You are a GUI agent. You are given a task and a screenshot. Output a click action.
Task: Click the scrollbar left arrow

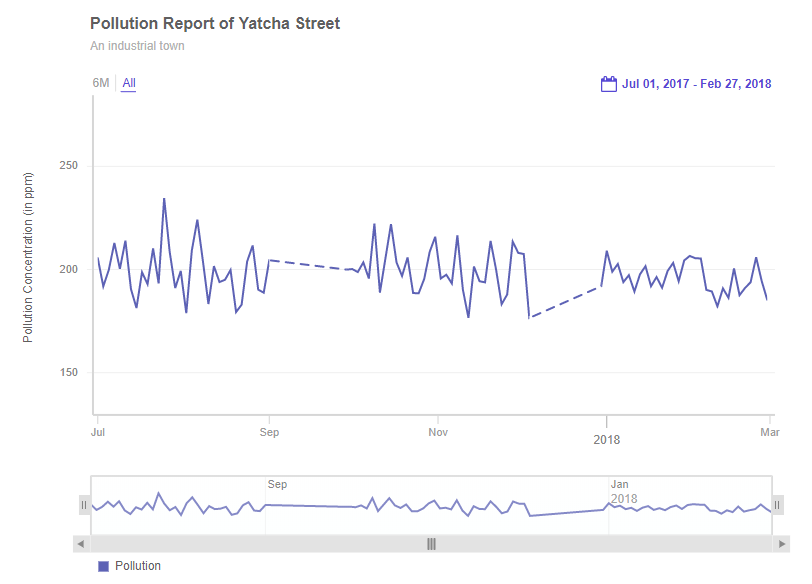pyautogui.click(x=81, y=544)
